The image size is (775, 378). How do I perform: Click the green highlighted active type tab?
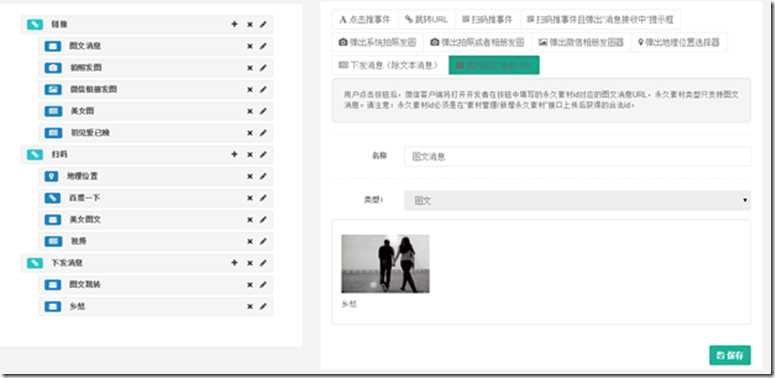494,65
